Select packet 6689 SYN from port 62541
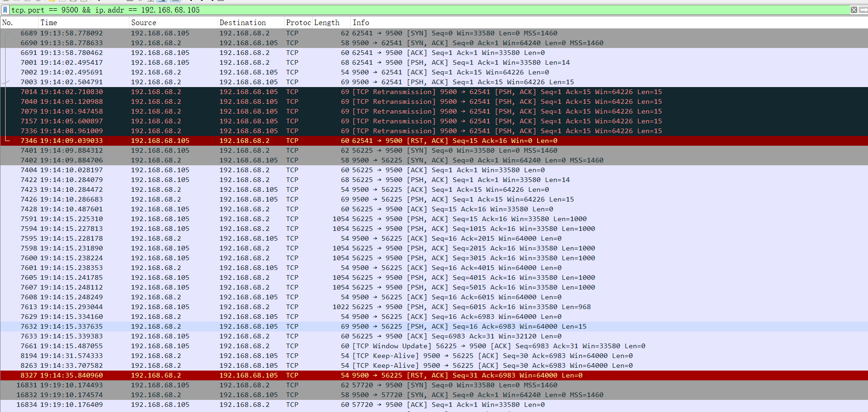 point(434,33)
